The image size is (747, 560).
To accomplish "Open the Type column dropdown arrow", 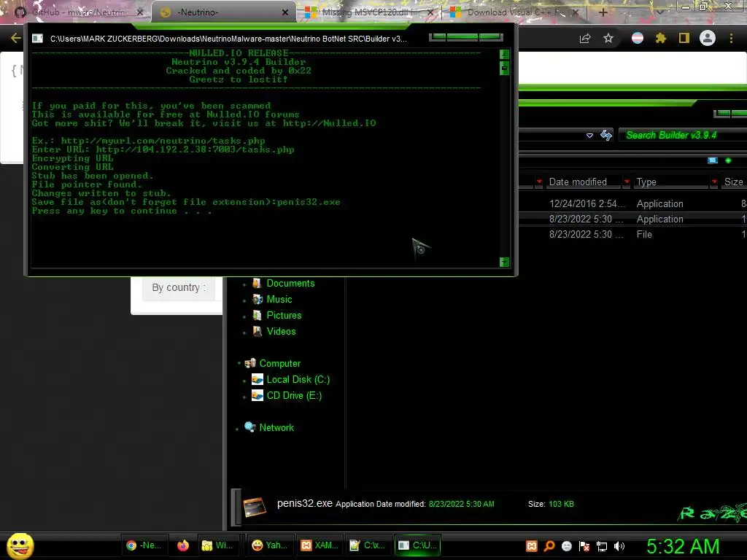I will click(714, 182).
